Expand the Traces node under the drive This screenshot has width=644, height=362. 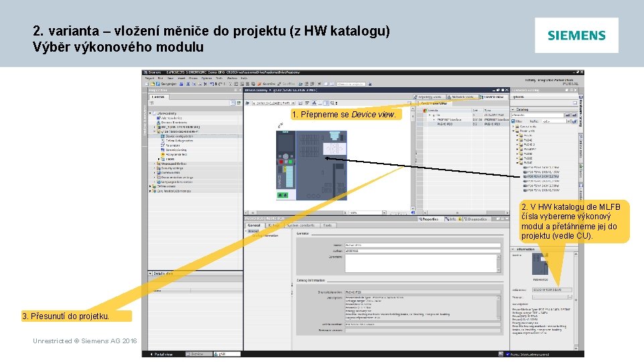click(x=159, y=159)
